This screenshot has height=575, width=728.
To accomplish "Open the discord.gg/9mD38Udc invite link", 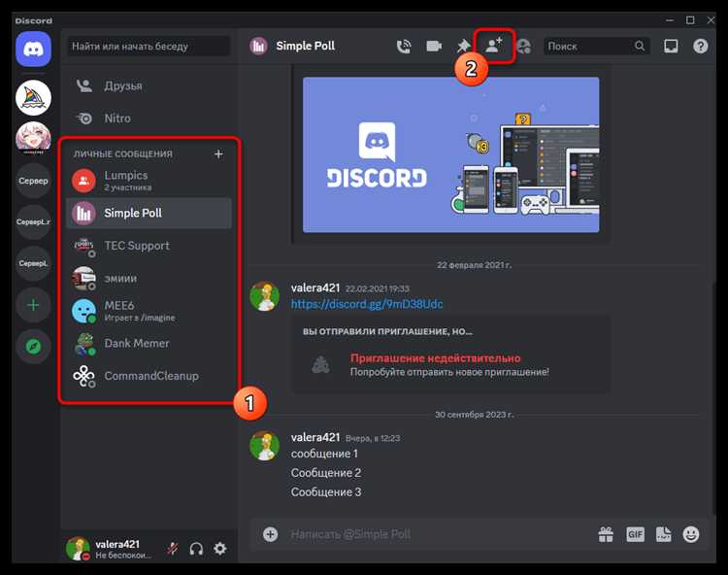I will pyautogui.click(x=367, y=304).
